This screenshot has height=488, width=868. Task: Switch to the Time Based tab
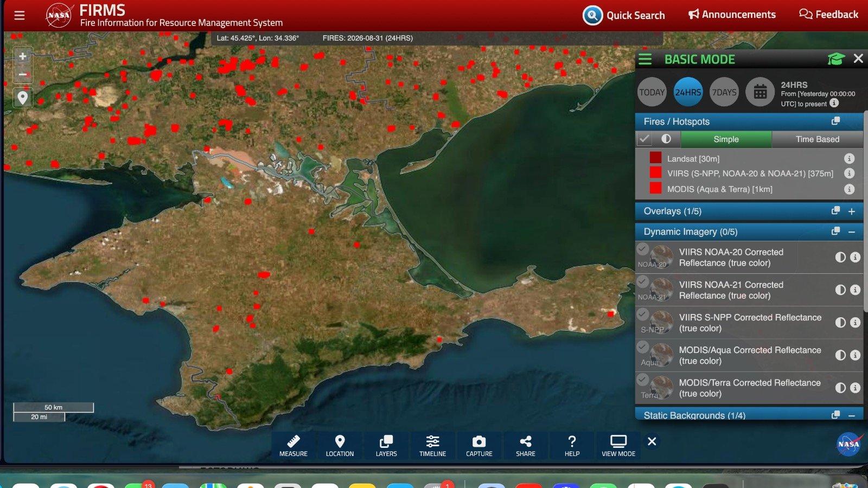coord(817,139)
